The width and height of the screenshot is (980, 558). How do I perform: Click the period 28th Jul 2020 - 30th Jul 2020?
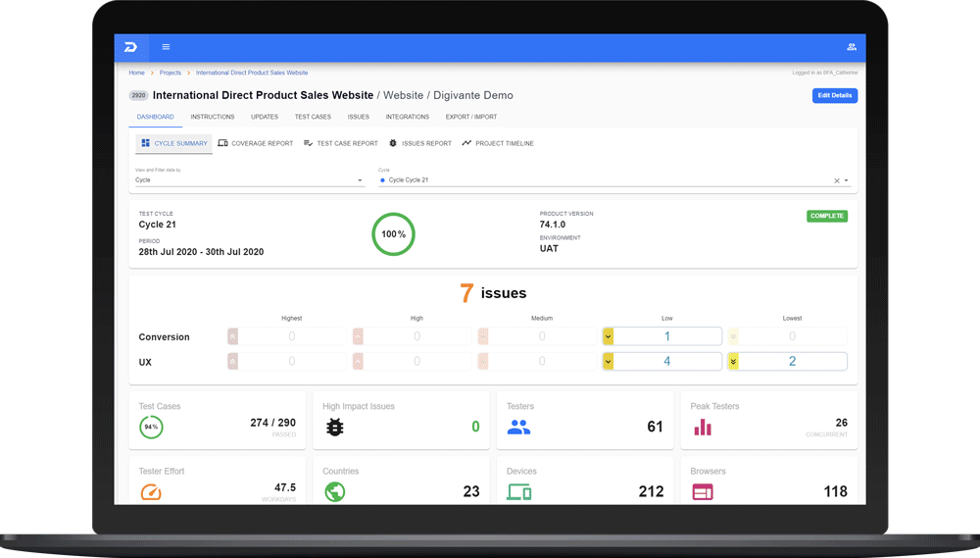(201, 252)
